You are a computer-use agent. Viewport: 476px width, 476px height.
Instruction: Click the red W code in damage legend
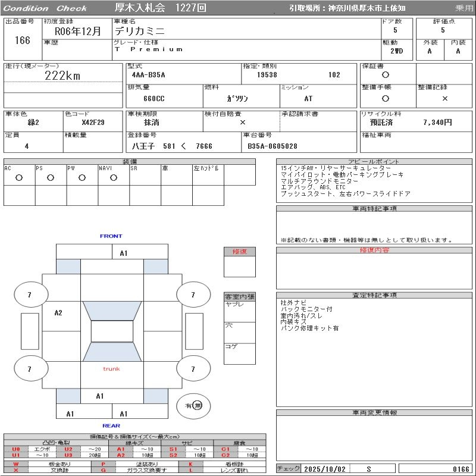(16, 464)
